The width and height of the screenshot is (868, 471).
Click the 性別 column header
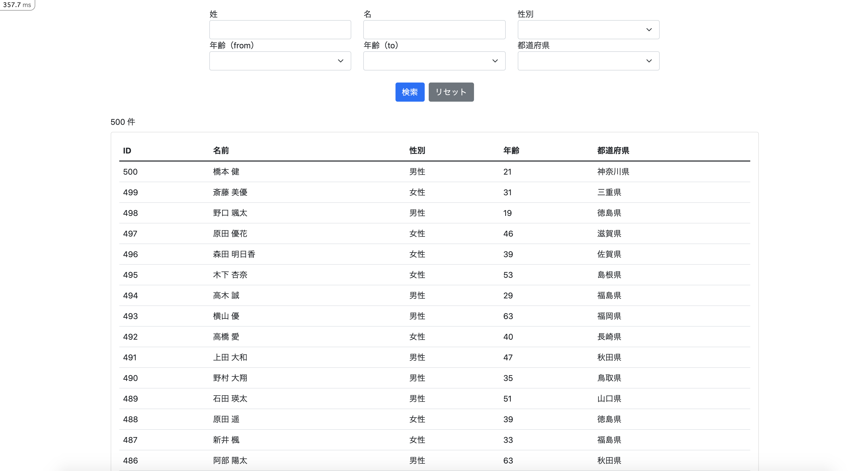pos(416,151)
